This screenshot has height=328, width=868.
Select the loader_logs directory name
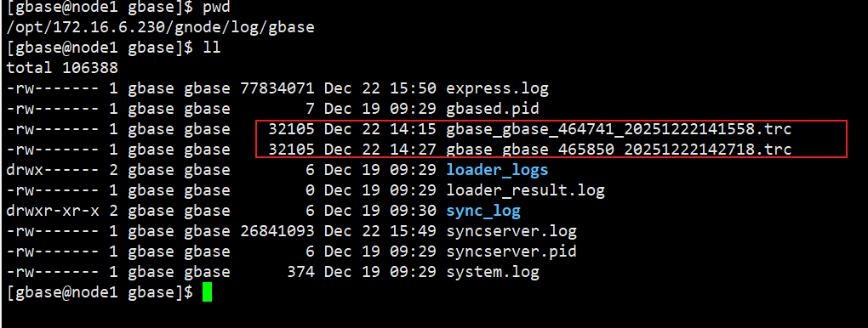point(497,170)
